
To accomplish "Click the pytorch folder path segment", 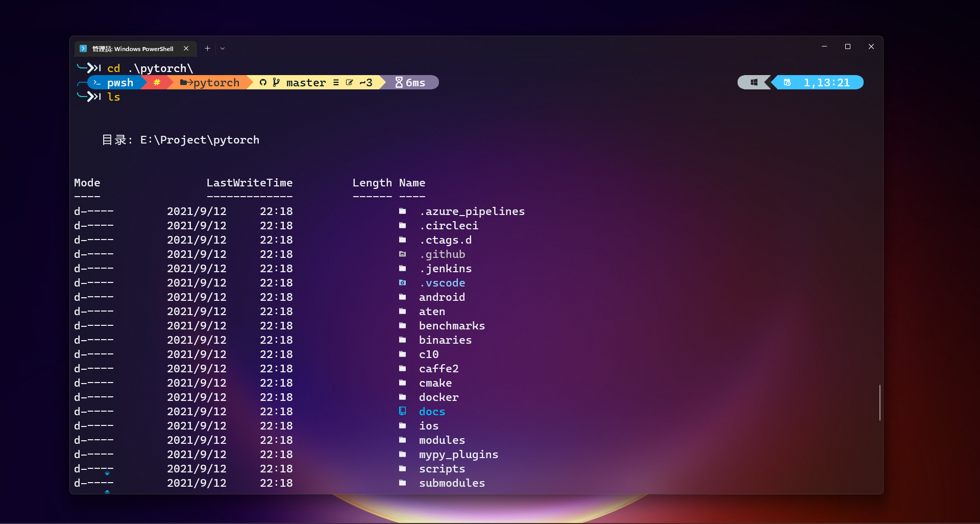I will pos(210,83).
